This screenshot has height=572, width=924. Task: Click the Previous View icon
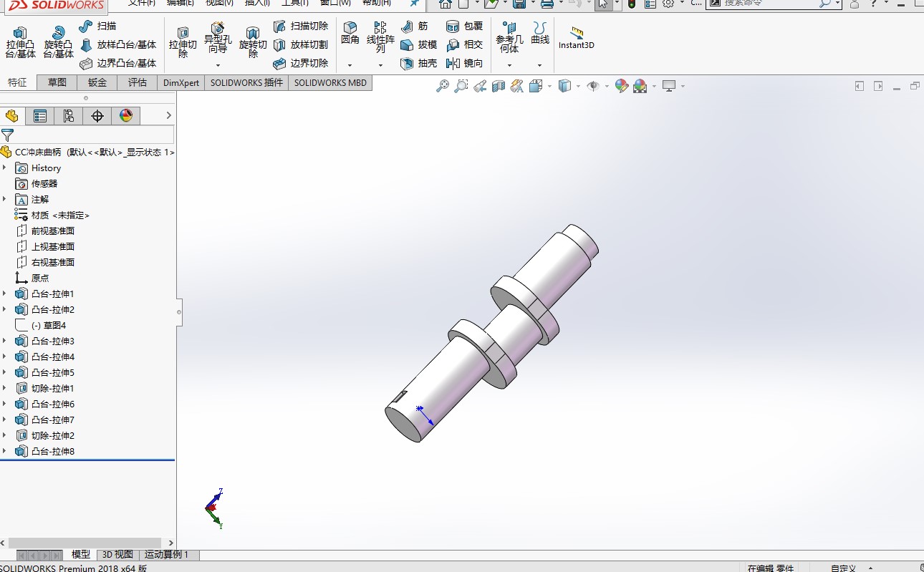coord(480,87)
